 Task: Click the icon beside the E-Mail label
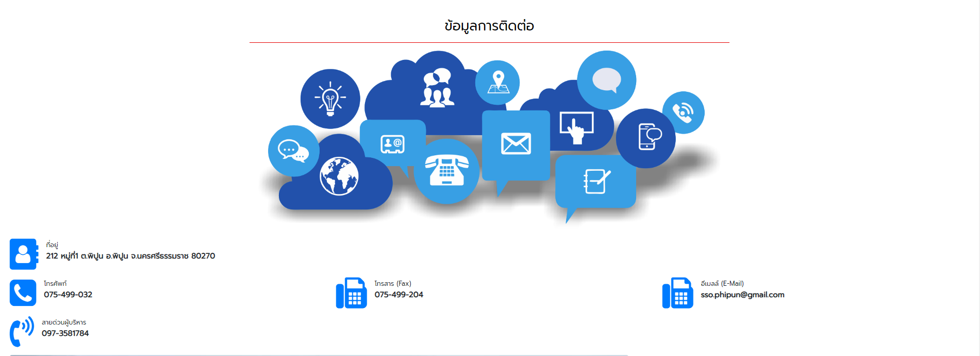click(677, 293)
